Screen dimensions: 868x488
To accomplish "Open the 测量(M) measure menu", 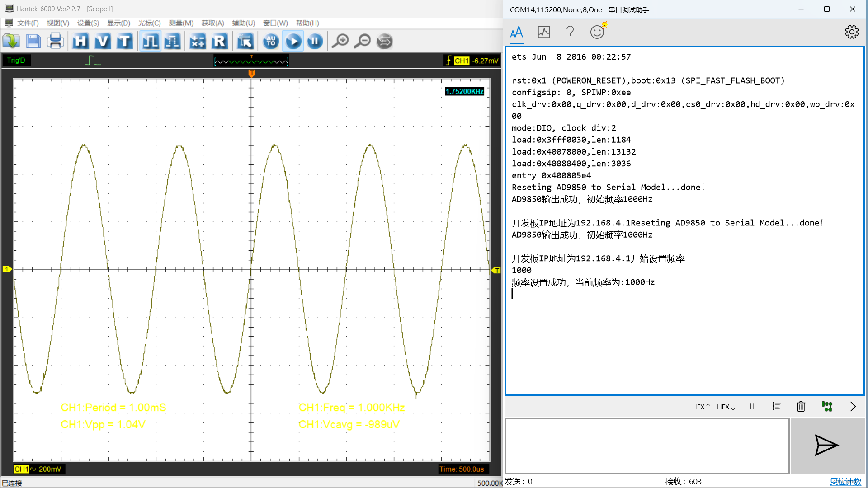I will pyautogui.click(x=181, y=23).
